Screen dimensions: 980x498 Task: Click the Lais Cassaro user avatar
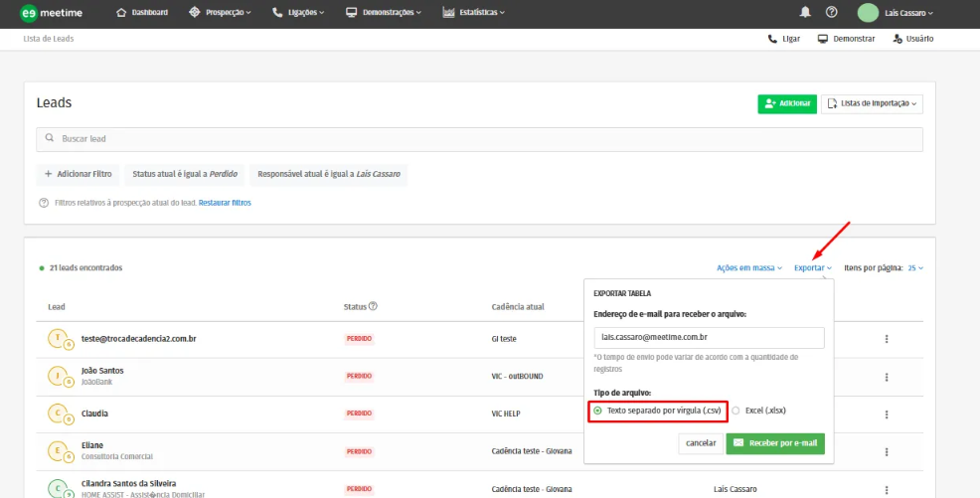868,13
